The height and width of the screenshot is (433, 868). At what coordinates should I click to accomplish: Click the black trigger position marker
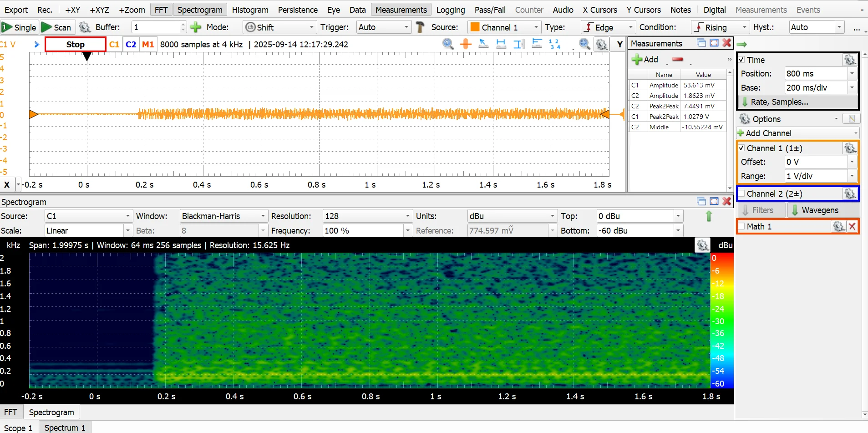pos(87,56)
